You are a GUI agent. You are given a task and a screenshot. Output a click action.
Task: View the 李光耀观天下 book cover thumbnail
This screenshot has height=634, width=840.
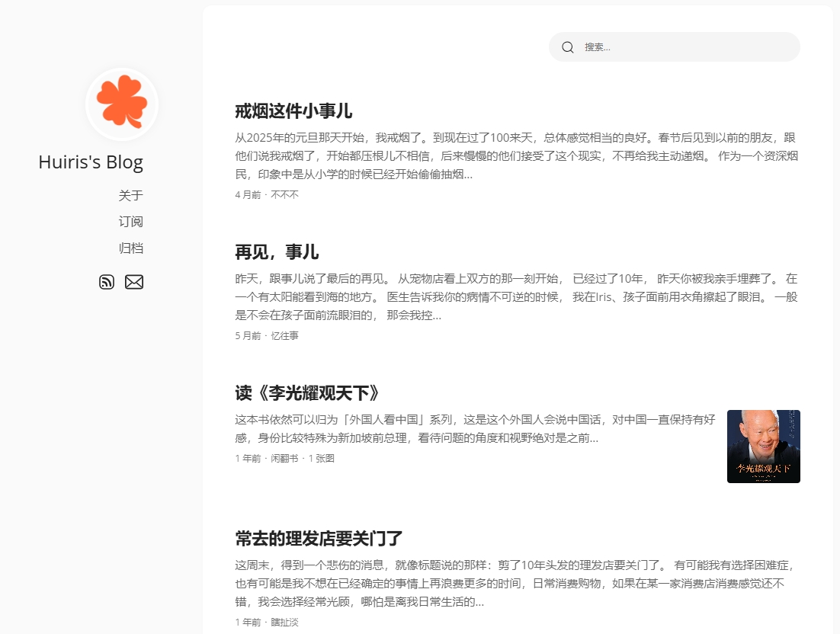pyautogui.click(x=763, y=447)
